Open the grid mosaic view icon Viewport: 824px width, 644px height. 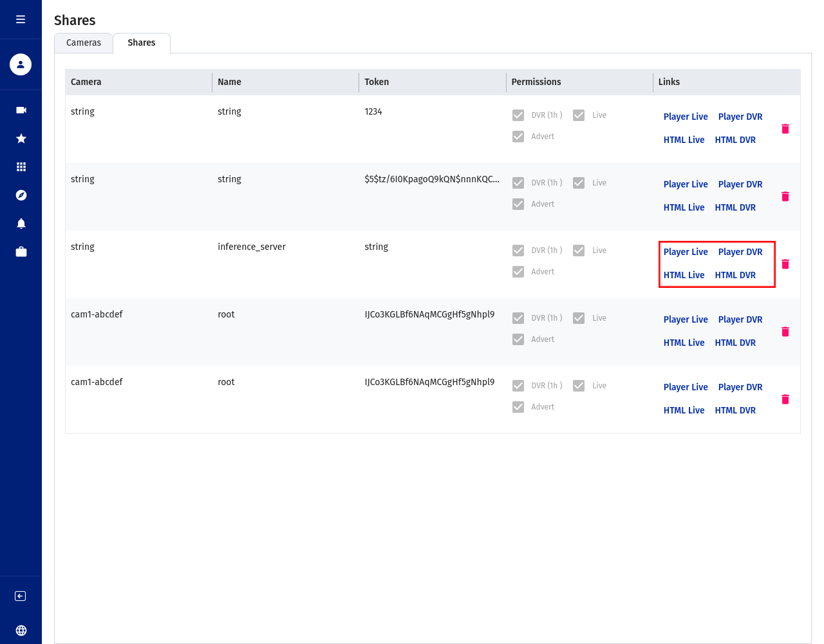click(21, 167)
